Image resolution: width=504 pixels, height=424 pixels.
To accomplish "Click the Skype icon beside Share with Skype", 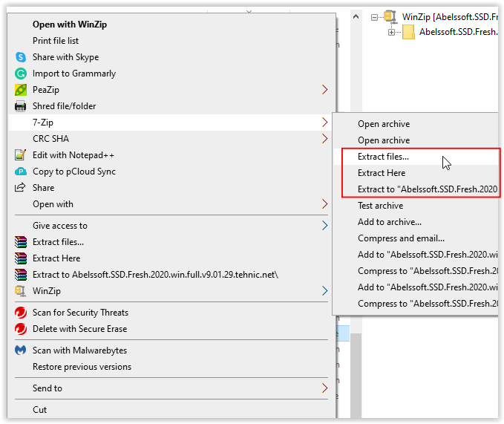I will [x=21, y=57].
